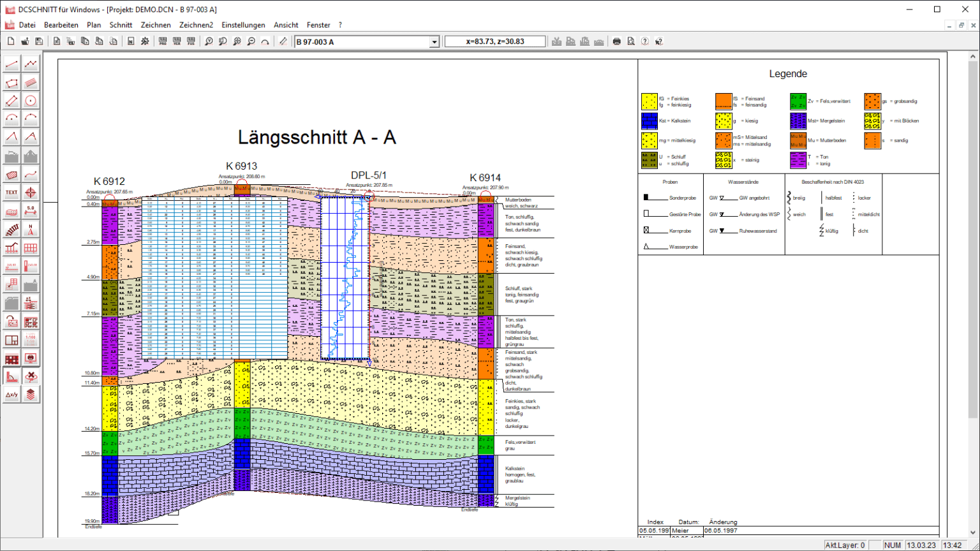Click the gear settings toolbar icon
This screenshot has width=980, height=551.
tap(145, 41)
